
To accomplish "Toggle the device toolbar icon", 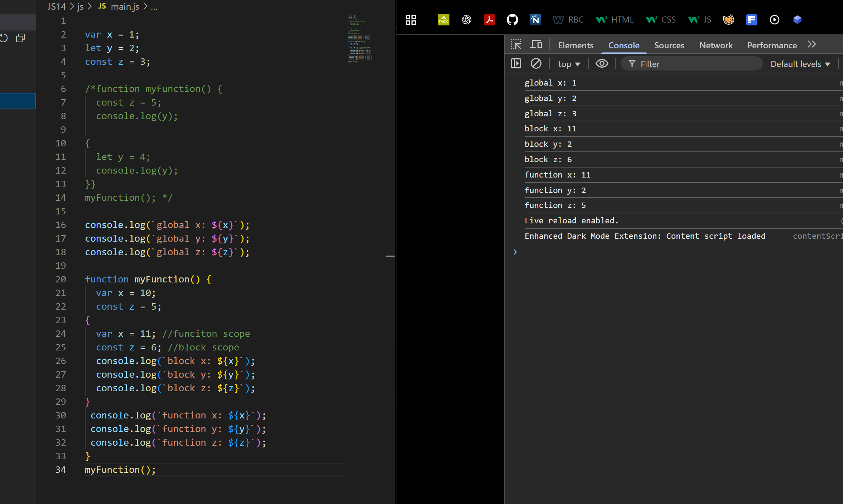I will pyautogui.click(x=536, y=45).
